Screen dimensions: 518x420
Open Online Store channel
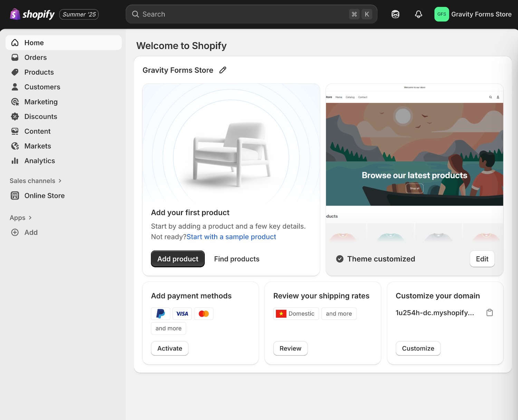click(64, 195)
